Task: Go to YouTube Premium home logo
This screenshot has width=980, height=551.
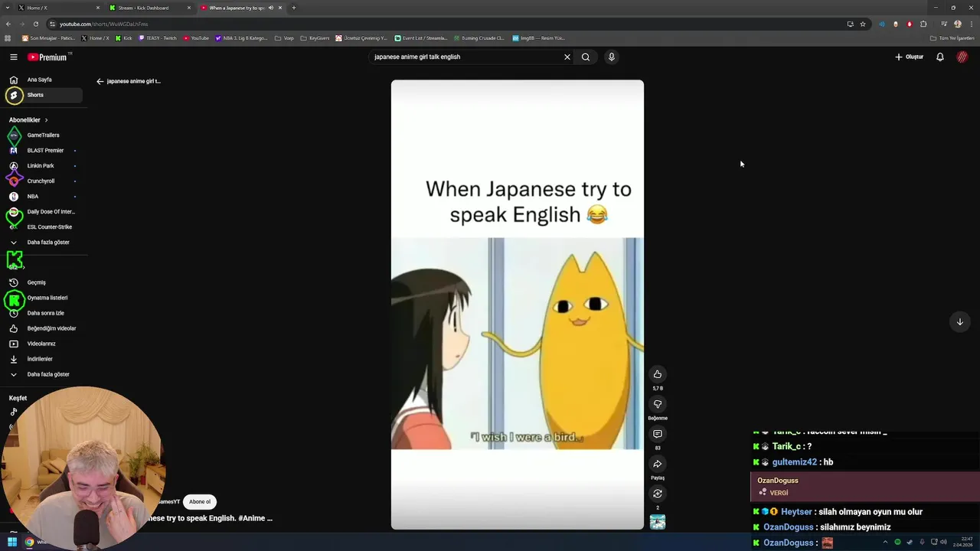Action: coord(49,57)
